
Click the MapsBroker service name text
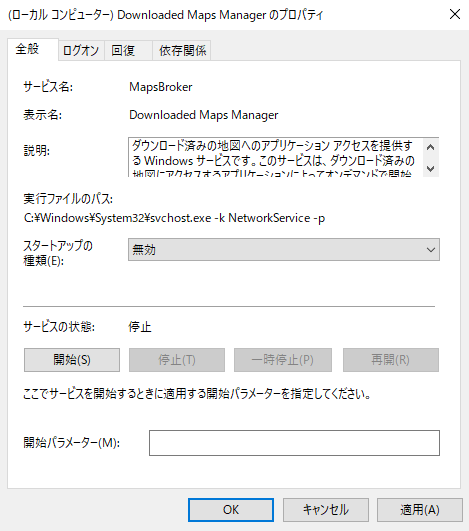(x=161, y=87)
